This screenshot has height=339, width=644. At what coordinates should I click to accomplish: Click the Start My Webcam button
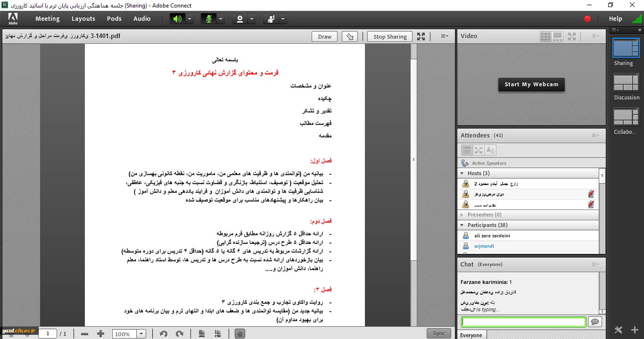pyautogui.click(x=531, y=84)
